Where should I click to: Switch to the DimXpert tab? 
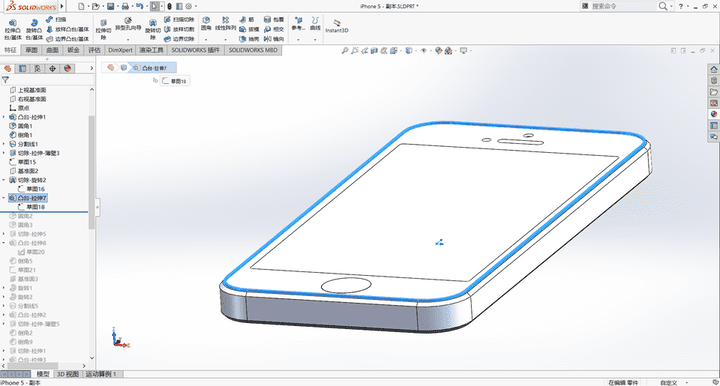pos(120,50)
